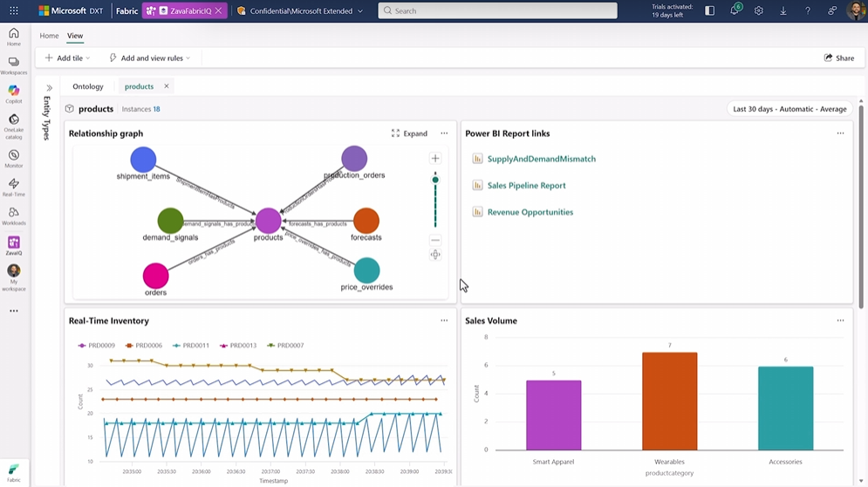Open Real-Time Inventory more options

pos(444,320)
